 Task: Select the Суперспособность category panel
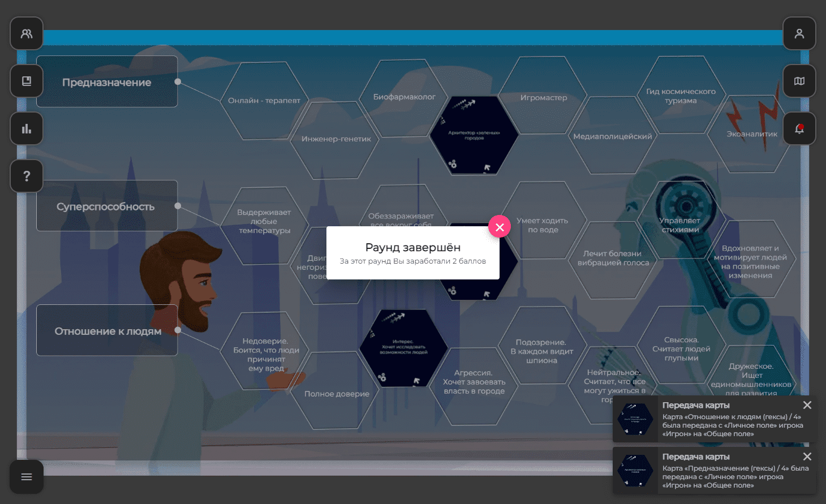pyautogui.click(x=107, y=206)
